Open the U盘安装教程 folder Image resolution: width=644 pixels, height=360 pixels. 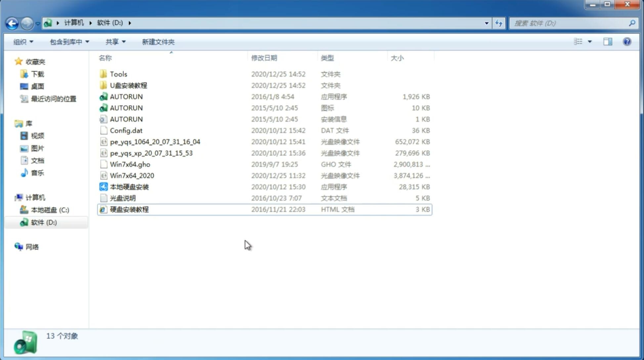[128, 85]
